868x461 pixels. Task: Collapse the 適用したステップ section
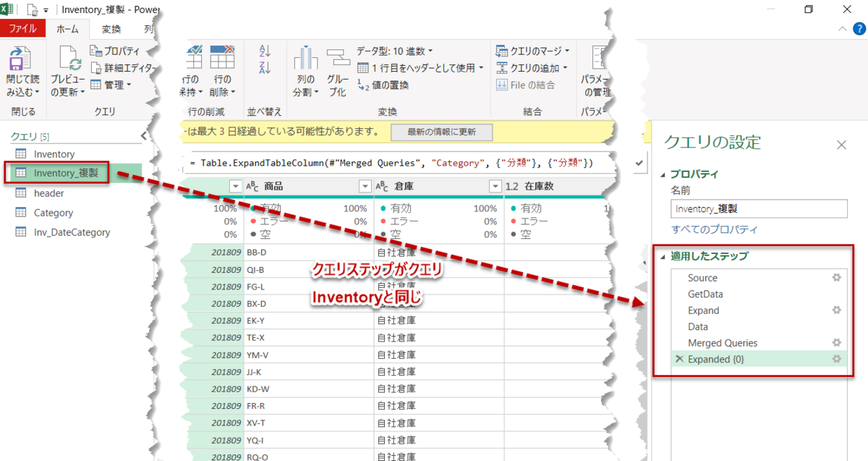point(663,256)
